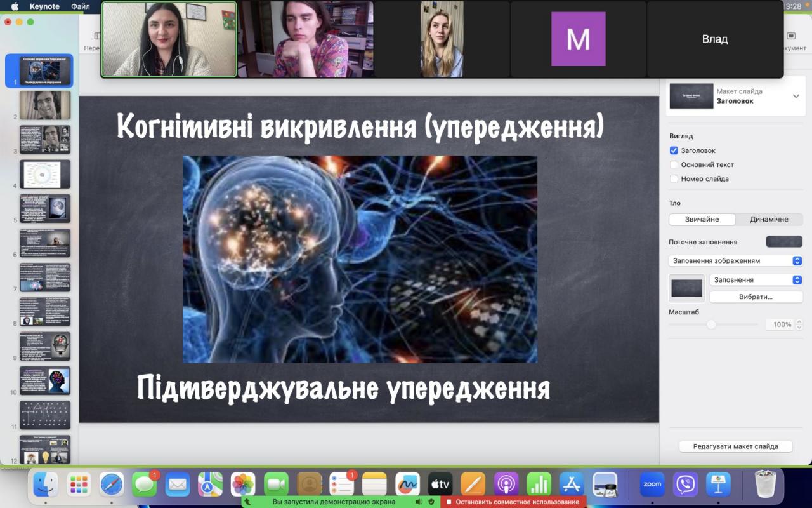Open Freeform app in the Dock
The height and width of the screenshot is (508, 812).
[x=407, y=485]
